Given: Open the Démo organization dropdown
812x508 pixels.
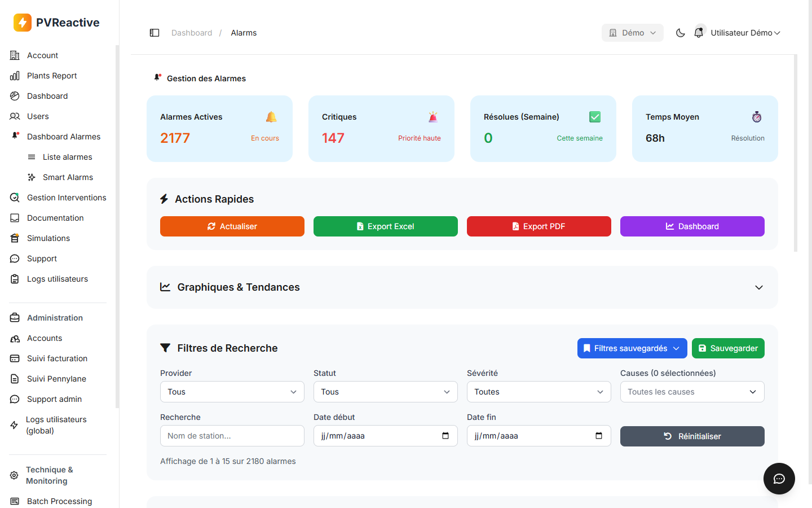Looking at the screenshot, I should pos(633,33).
